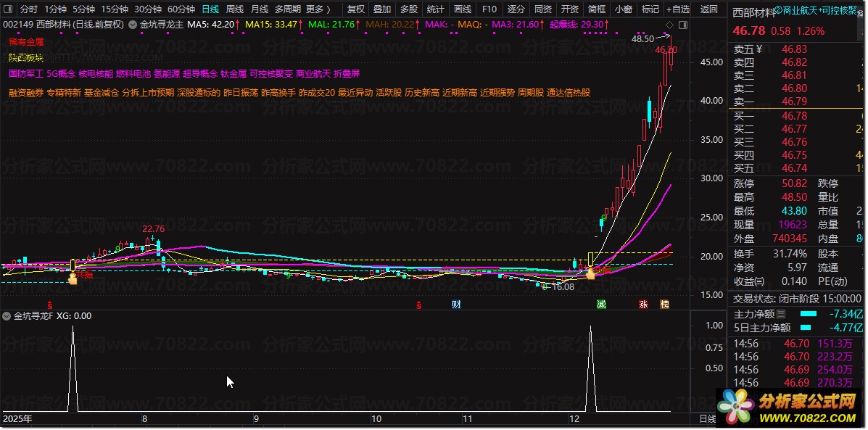The height and width of the screenshot is (430, 868).
Task: Expand the 金坑寻龙F sub-indicator dropdown arrow
Action: click(7, 316)
